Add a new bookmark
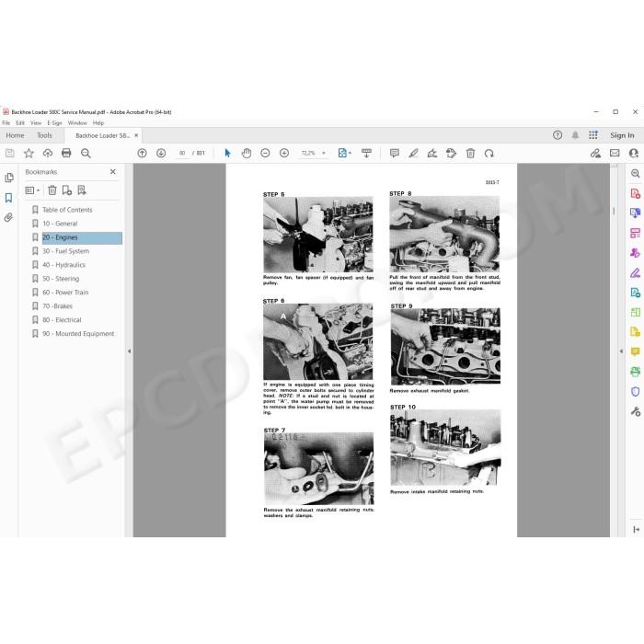Screen dimensions: 644x644 click(66, 190)
